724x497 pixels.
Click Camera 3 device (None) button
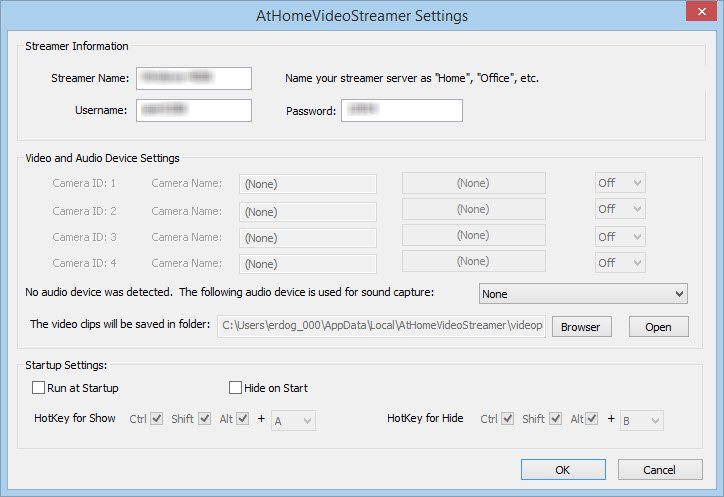click(x=474, y=235)
